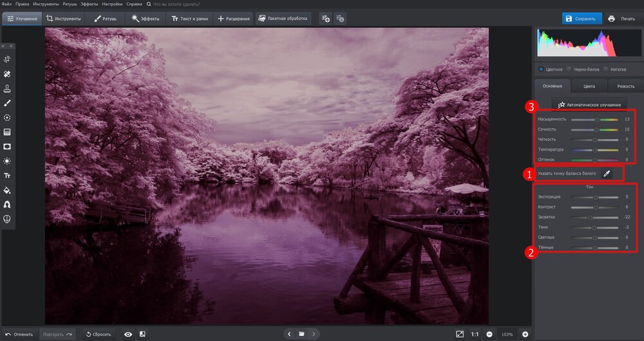Click the search field "Что вы хотите сделать?"

[x=175, y=5]
